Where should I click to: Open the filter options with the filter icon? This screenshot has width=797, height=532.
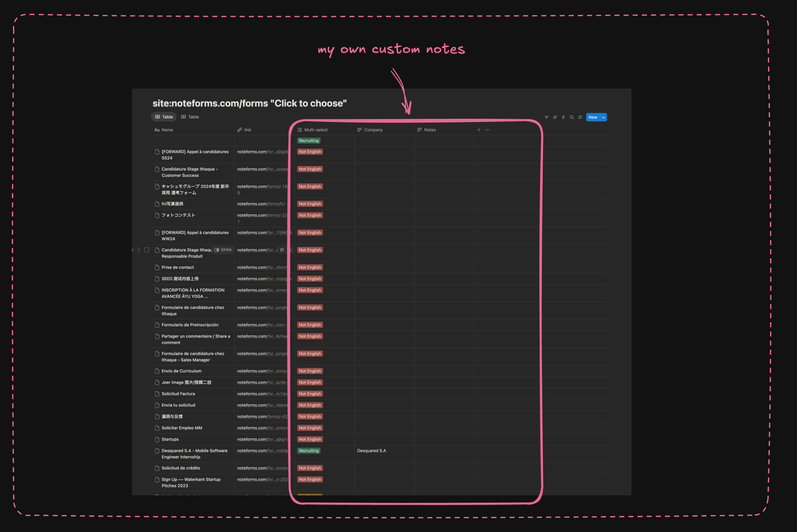pyautogui.click(x=547, y=117)
